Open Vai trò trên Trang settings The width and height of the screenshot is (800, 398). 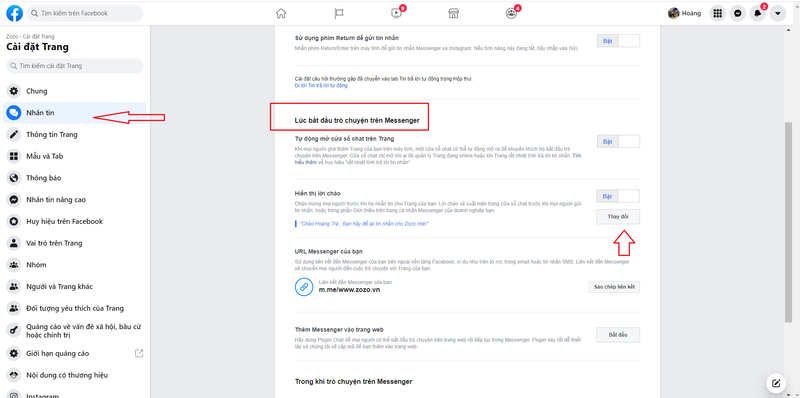tap(74, 243)
